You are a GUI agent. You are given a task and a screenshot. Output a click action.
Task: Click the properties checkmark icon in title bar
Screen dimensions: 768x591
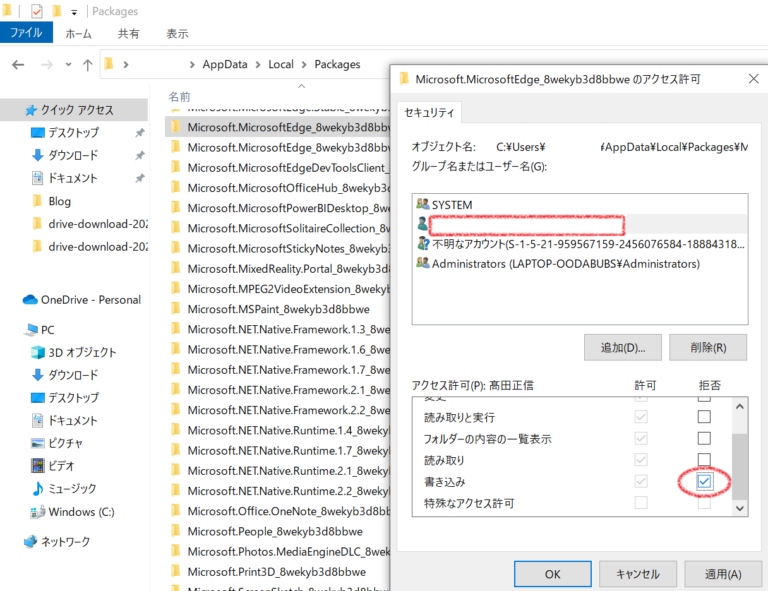37,11
